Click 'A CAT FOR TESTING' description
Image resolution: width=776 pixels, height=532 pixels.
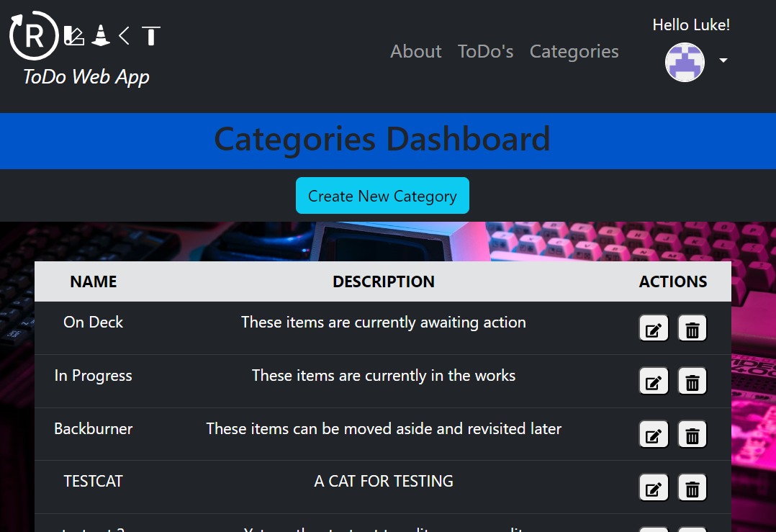click(384, 481)
